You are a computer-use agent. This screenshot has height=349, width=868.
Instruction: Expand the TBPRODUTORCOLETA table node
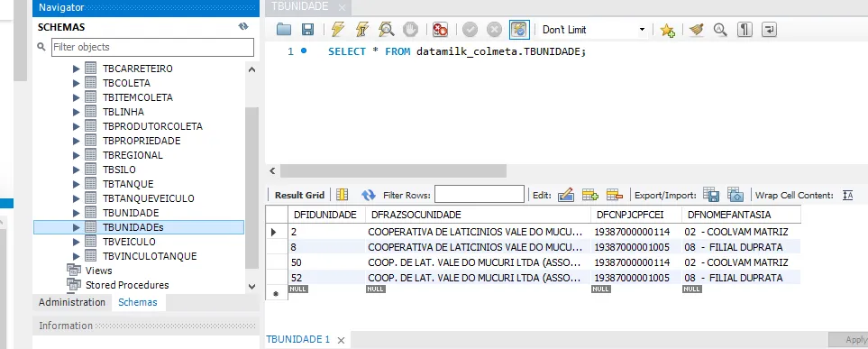point(77,126)
